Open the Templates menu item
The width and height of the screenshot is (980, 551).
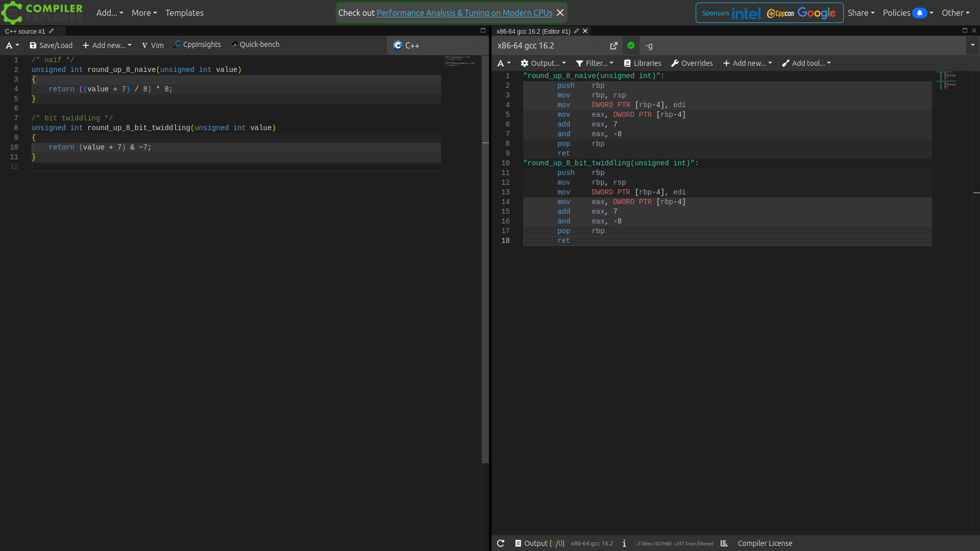point(184,13)
